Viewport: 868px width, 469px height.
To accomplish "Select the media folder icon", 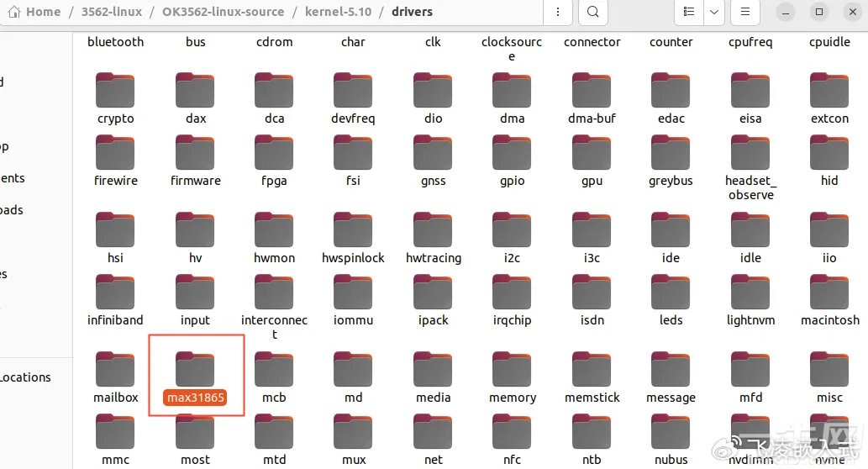I will tap(433, 369).
